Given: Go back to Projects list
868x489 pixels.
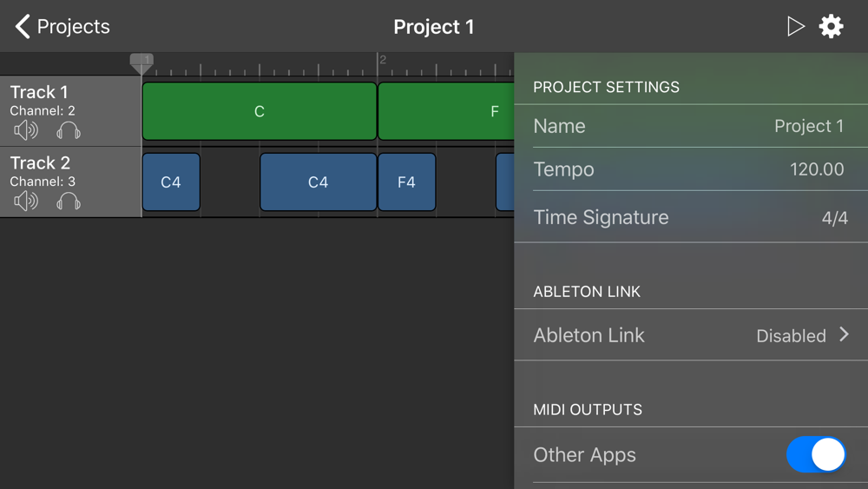Looking at the screenshot, I should point(62,26).
